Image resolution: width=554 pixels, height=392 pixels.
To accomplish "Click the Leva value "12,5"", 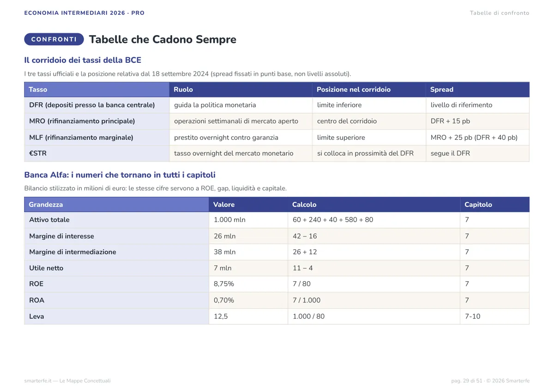I will (x=248, y=316).
